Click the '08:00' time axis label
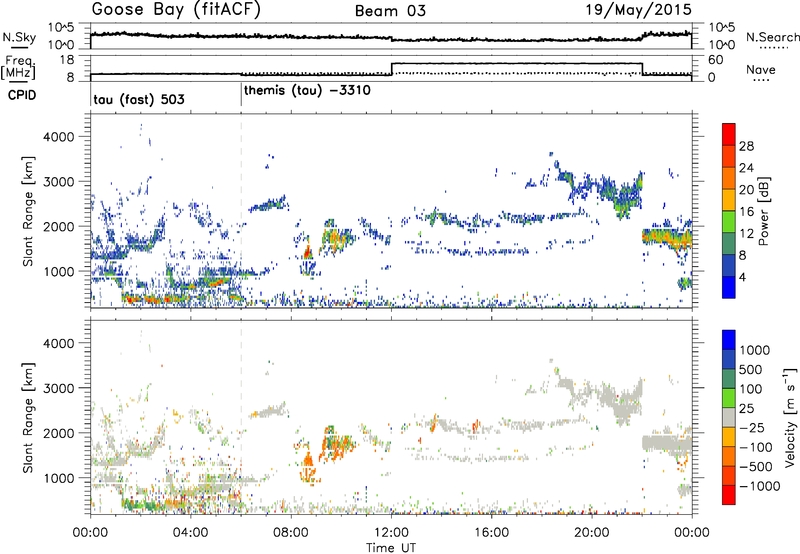Viewport: 800px width, 554px height. [291, 533]
